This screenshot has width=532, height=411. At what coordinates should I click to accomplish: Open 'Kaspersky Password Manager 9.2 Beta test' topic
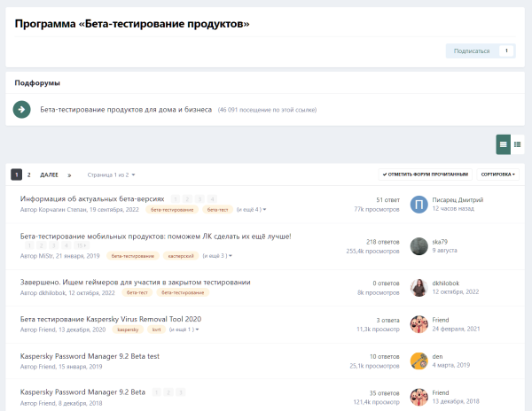90,355
